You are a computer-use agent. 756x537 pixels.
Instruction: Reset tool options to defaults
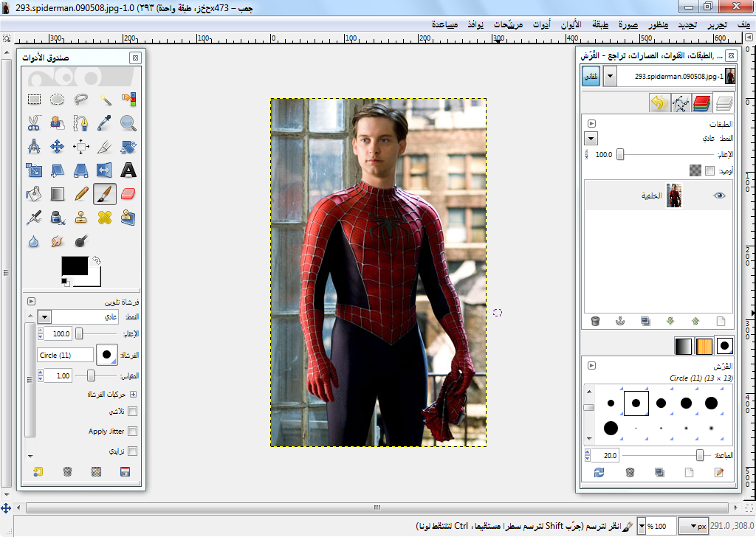[x=38, y=472]
